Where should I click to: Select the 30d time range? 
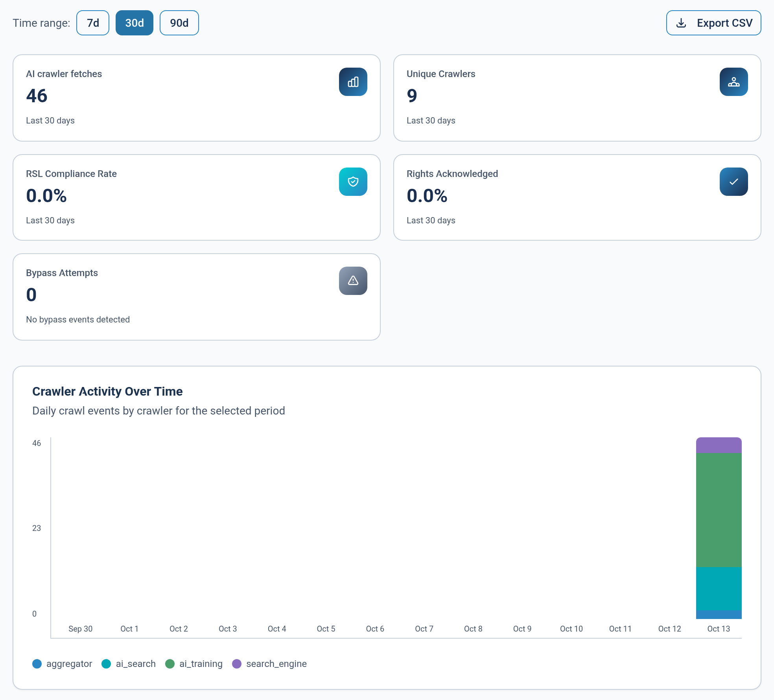click(x=135, y=23)
